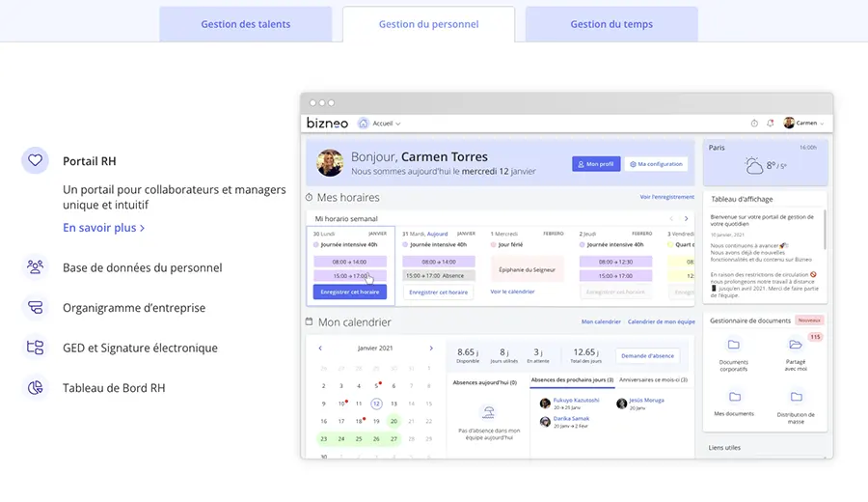Click the Mes horaires clock icon
Screen dimensions: 868x502
pos(309,197)
